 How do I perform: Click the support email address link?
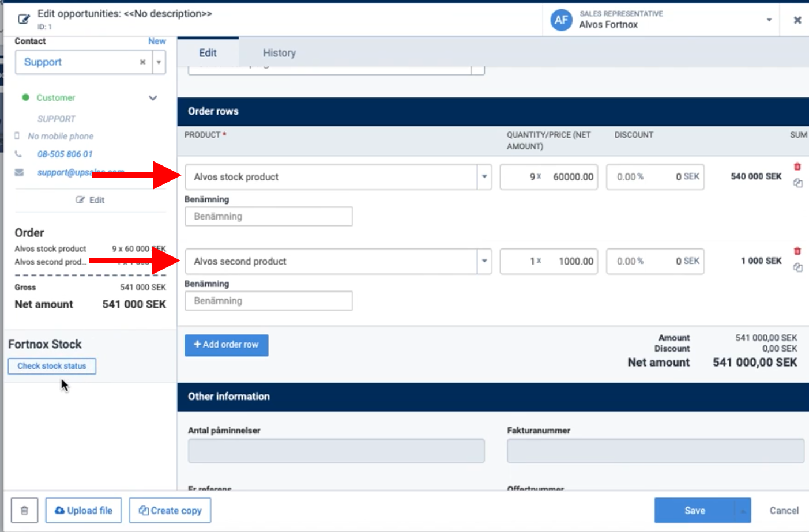click(81, 172)
